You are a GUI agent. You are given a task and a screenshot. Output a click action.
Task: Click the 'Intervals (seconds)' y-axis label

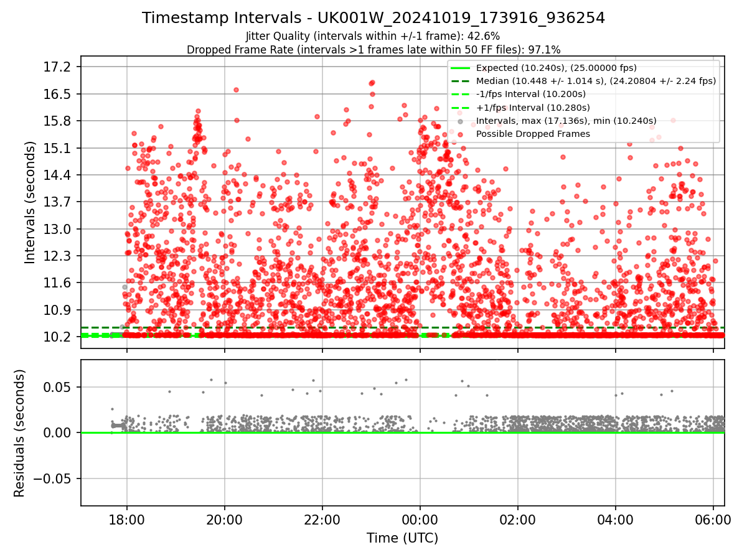(x=31, y=202)
